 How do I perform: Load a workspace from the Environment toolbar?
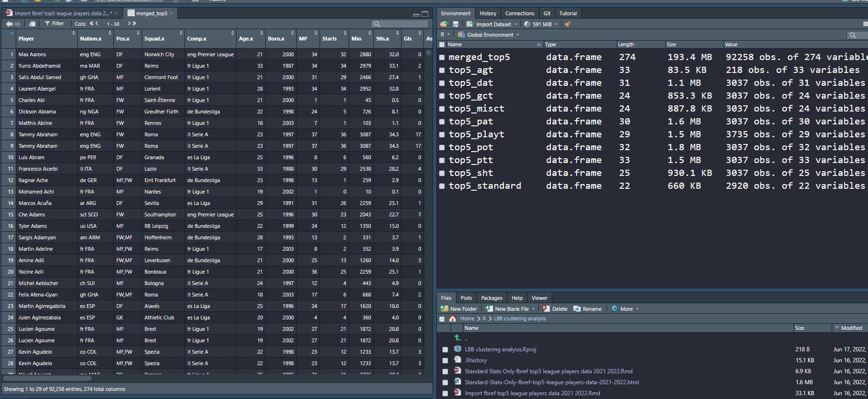444,24
